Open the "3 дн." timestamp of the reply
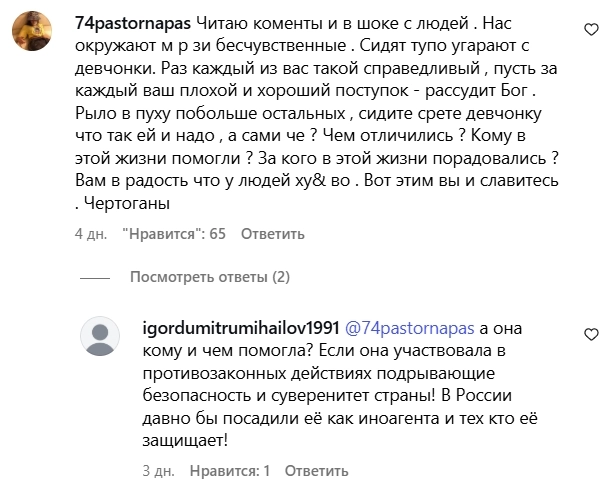The width and height of the screenshot is (612, 487). pos(161,469)
